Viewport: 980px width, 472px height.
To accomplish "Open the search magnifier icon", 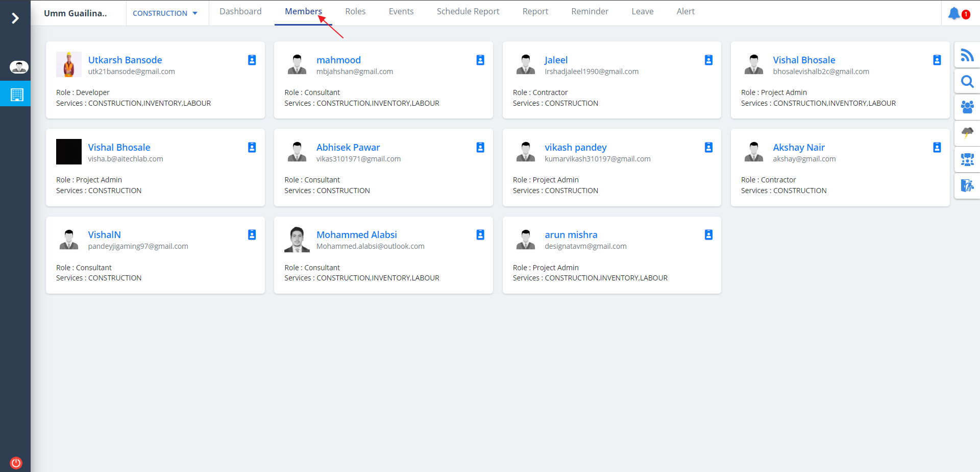I will point(967,81).
